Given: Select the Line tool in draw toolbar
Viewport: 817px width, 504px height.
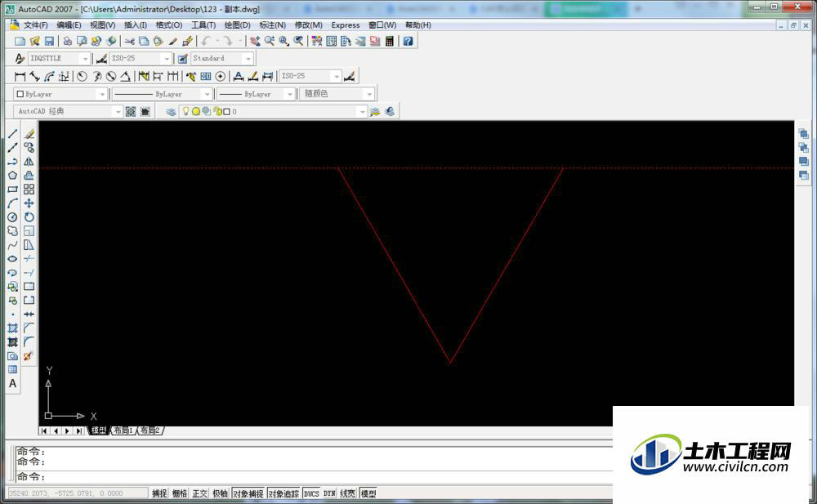Looking at the screenshot, I should [12, 134].
